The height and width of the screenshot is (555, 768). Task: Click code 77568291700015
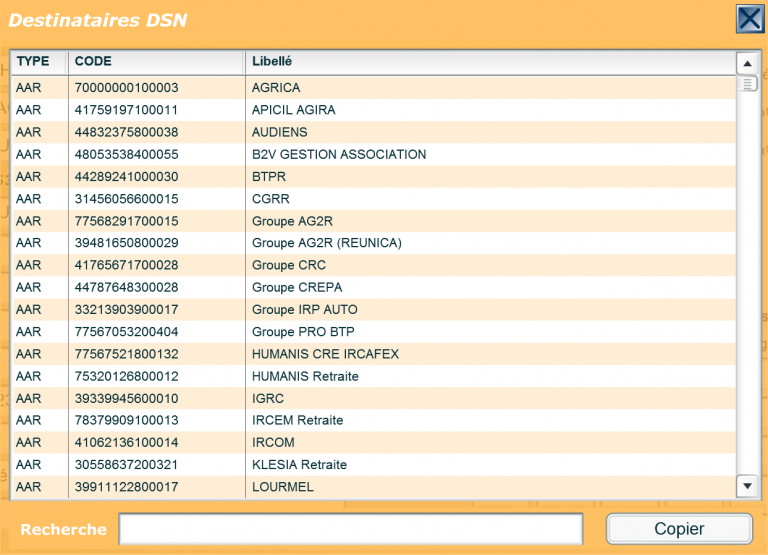126,221
